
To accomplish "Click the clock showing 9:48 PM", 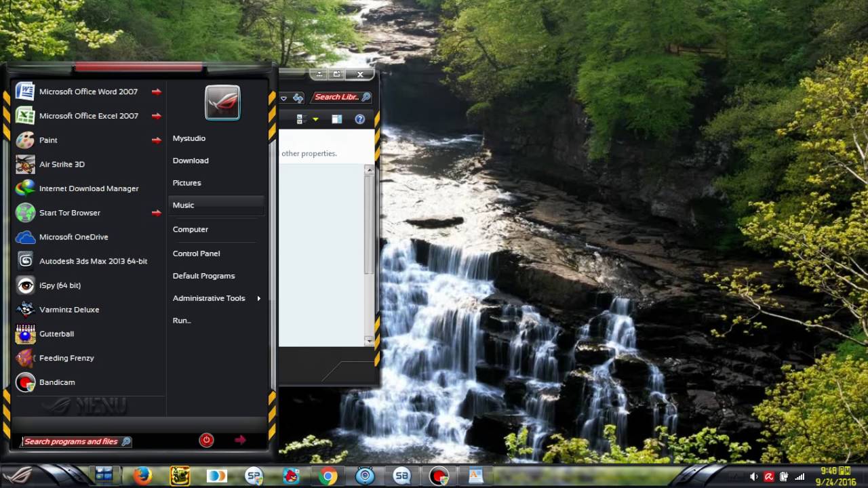I will click(x=835, y=476).
